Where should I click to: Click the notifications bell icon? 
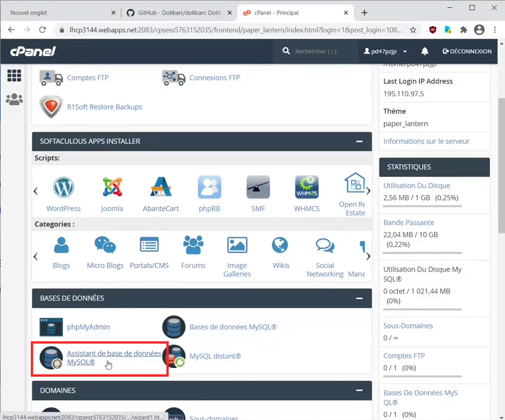425,51
